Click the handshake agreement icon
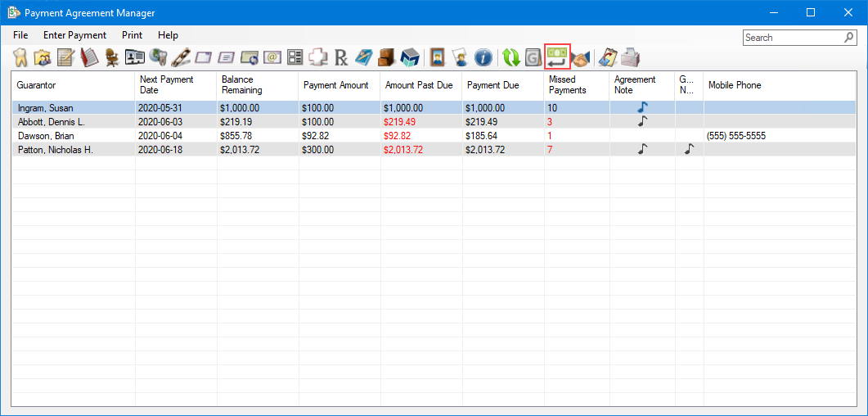This screenshot has height=416, width=868. (x=580, y=57)
